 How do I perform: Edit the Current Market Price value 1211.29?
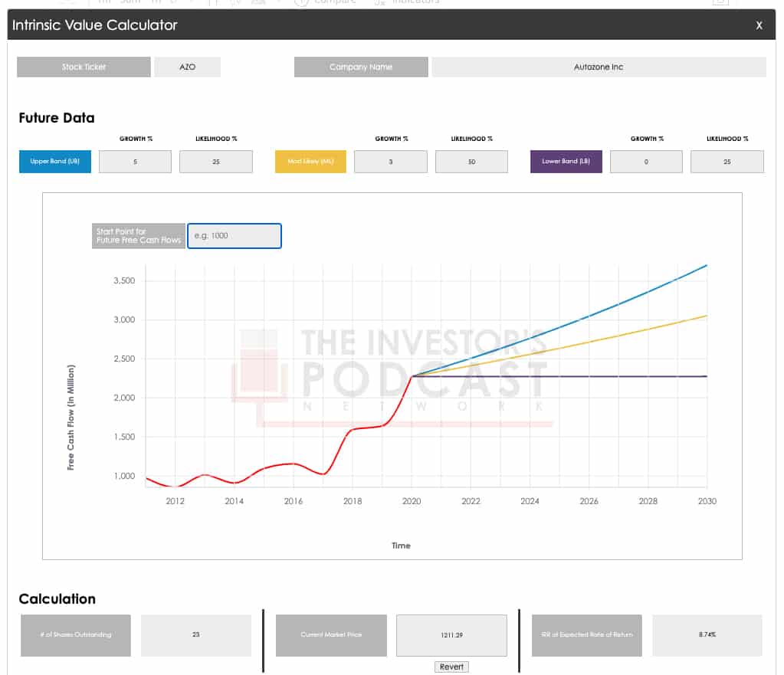point(451,635)
